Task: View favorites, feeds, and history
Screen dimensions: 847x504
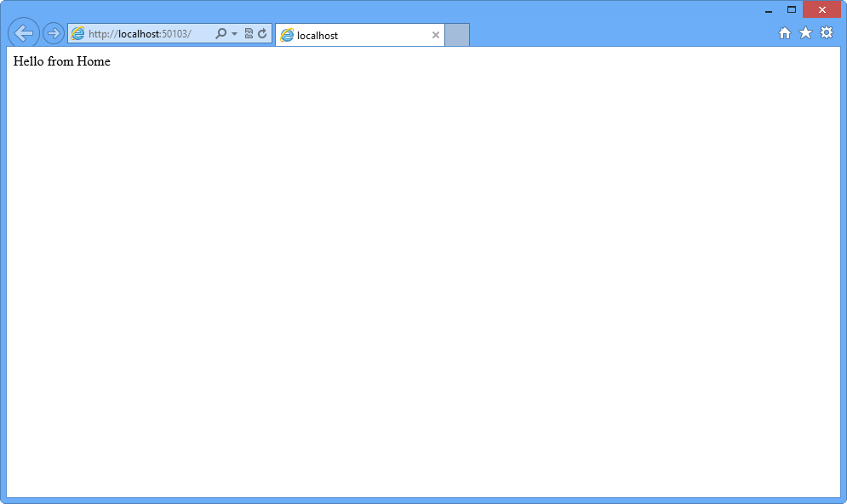Action: (x=805, y=33)
